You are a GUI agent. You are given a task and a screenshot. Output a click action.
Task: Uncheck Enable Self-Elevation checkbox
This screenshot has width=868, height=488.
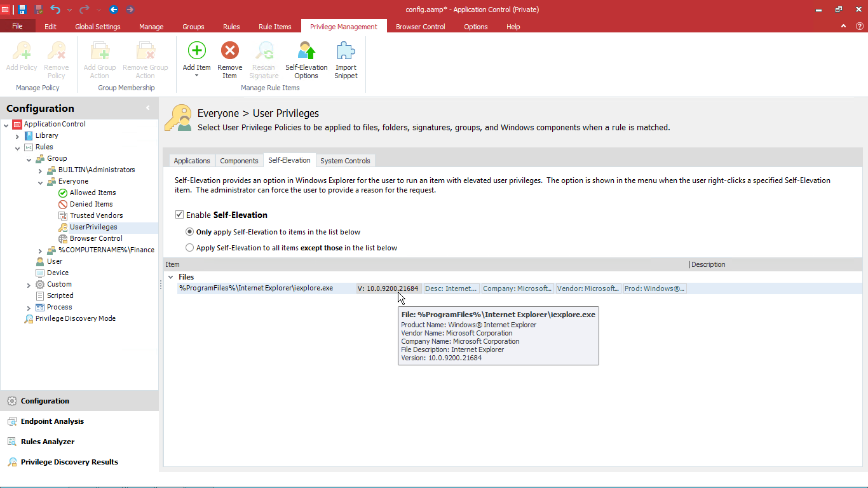point(179,215)
